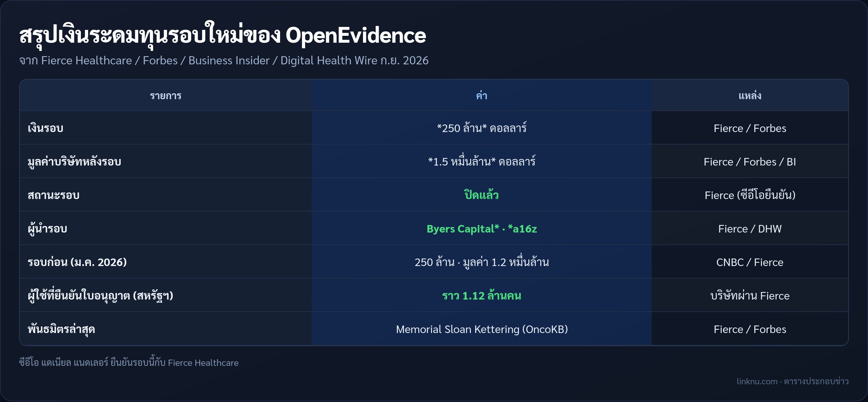This screenshot has width=868, height=402.
Task: Click the '*250 ล้าน* ดอลลาร์' cell
Action: pyautogui.click(x=482, y=128)
